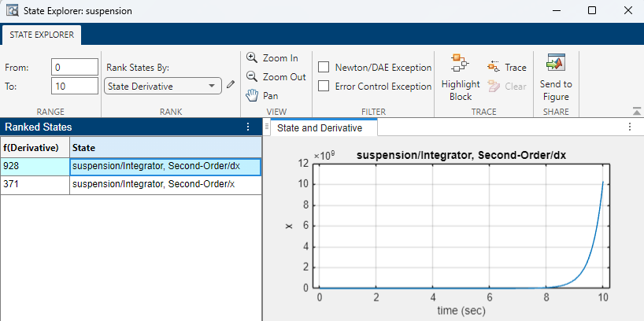Collapse the toolstrip ribbon
The height and width of the screenshot is (321, 644).
pos(635,112)
